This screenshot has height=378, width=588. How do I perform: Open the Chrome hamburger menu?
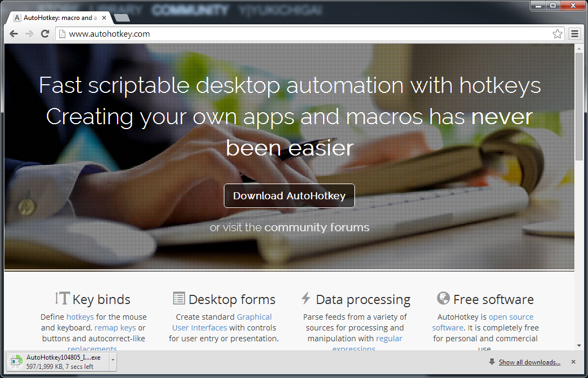(x=575, y=34)
